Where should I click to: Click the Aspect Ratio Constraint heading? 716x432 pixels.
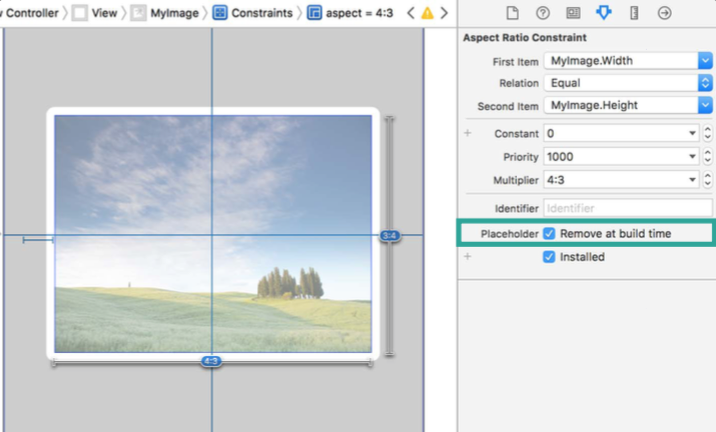(x=525, y=37)
